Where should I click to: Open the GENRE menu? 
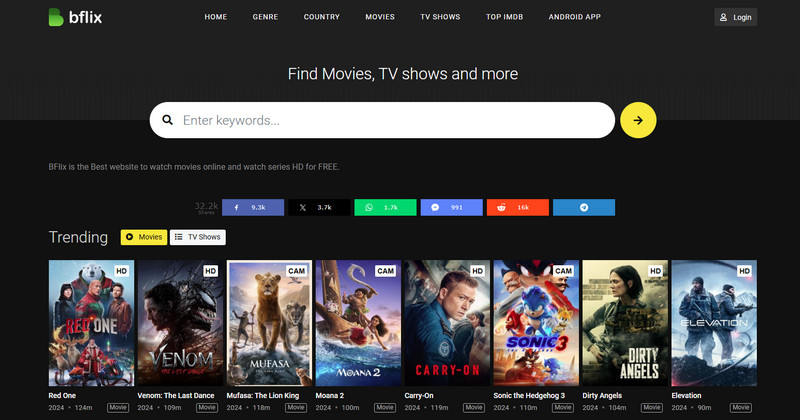[x=265, y=17]
